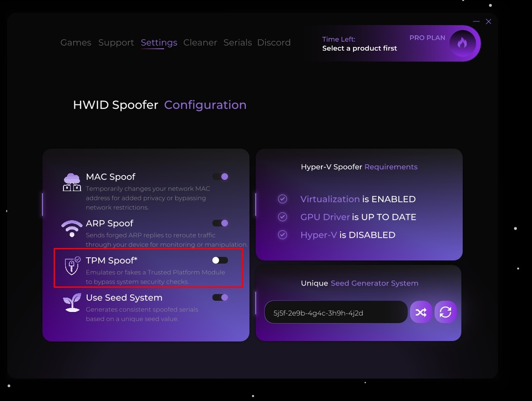Open the Discord link in the navigation
Image resolution: width=532 pixels, height=401 pixels.
tap(274, 43)
